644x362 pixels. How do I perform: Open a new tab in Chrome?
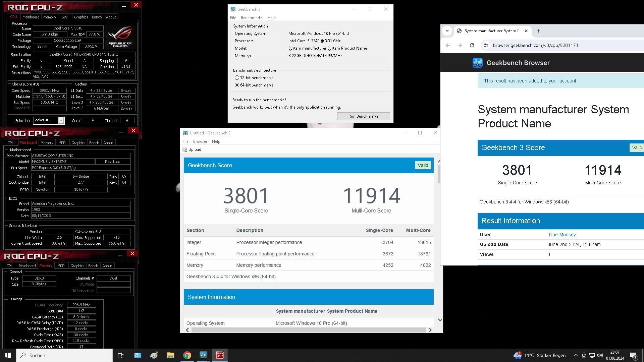tap(538, 31)
